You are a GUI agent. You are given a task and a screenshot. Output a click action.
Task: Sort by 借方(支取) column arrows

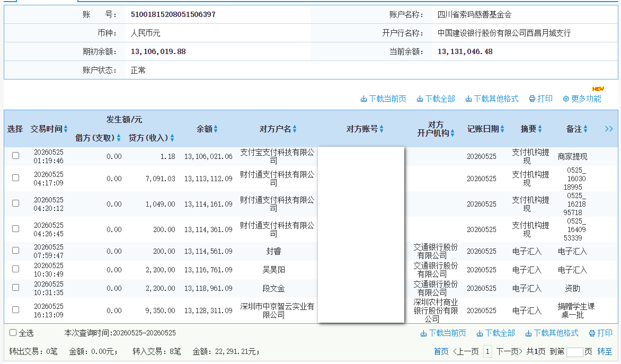pyautogui.click(x=118, y=138)
